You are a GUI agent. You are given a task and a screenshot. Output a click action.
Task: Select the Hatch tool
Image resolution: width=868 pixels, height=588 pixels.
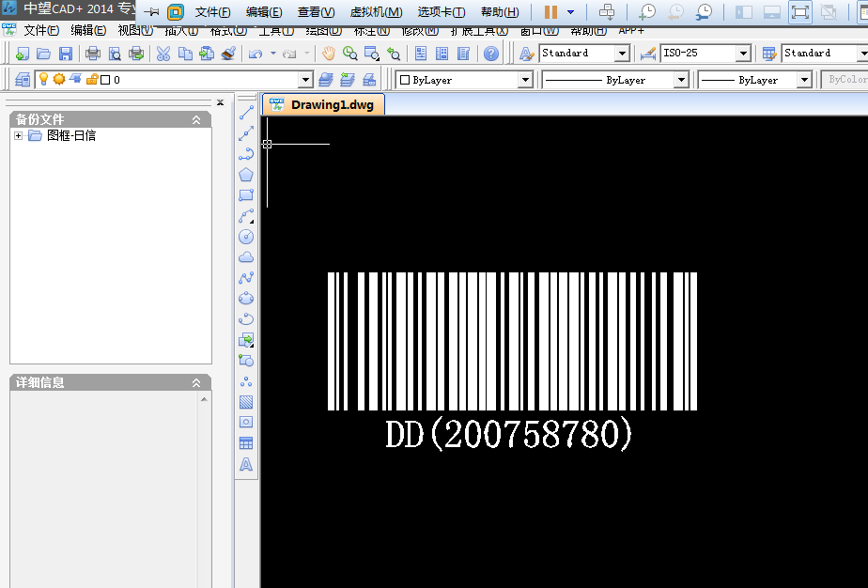click(246, 402)
